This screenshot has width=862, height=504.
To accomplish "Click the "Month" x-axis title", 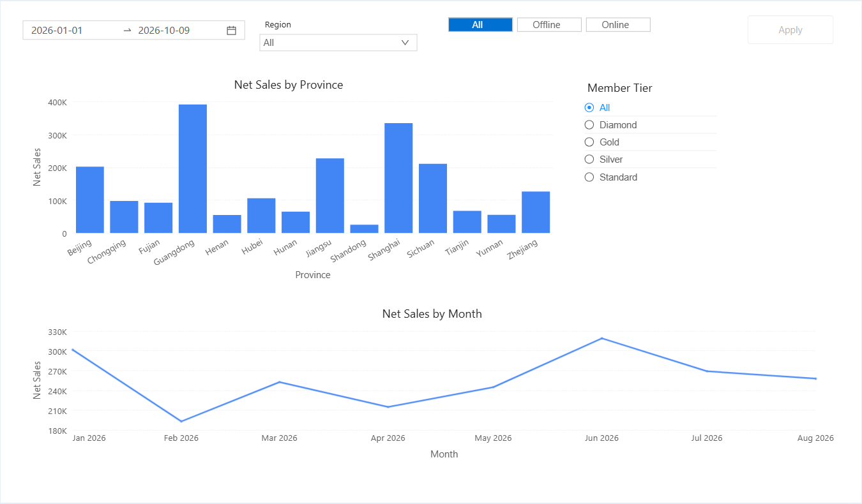I will tap(444, 454).
